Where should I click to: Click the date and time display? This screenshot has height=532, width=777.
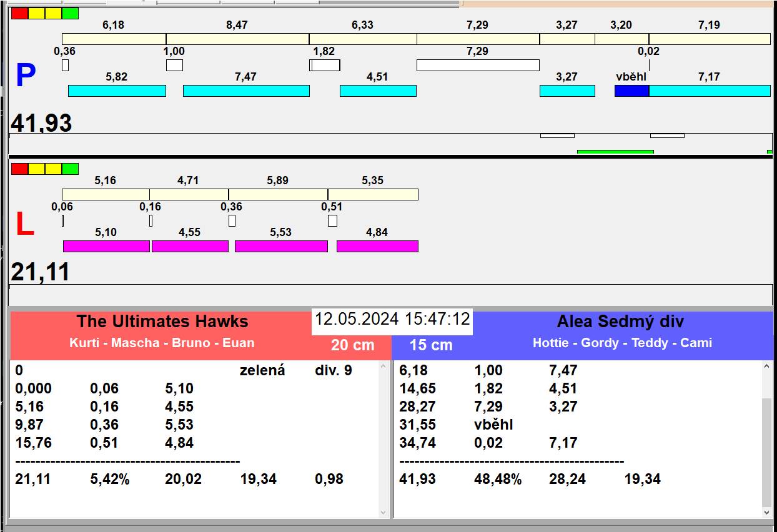click(392, 319)
